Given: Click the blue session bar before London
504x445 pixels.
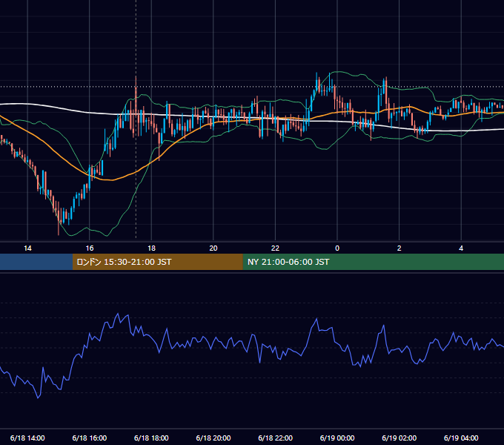Looking at the screenshot, I should click(x=36, y=262).
